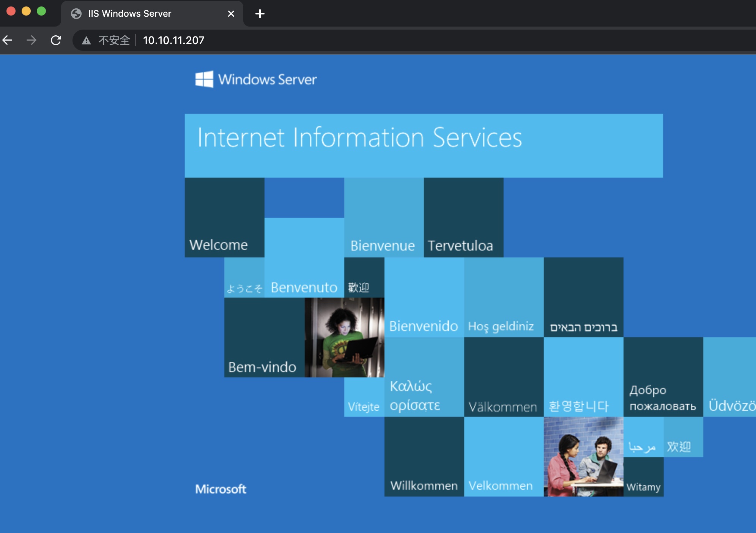This screenshot has height=533, width=756.
Task: Click the browser back arrow
Action: [x=8, y=40]
